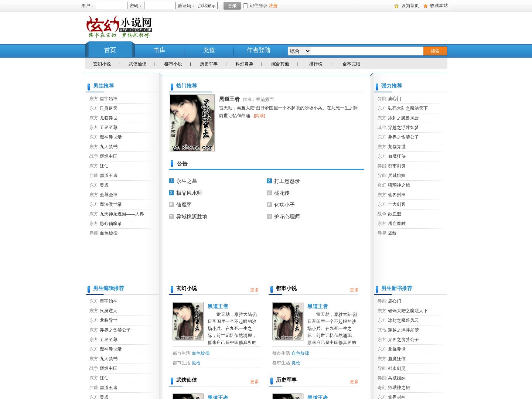Click the blue bullet icon beside 热门推荐

click(x=172, y=87)
